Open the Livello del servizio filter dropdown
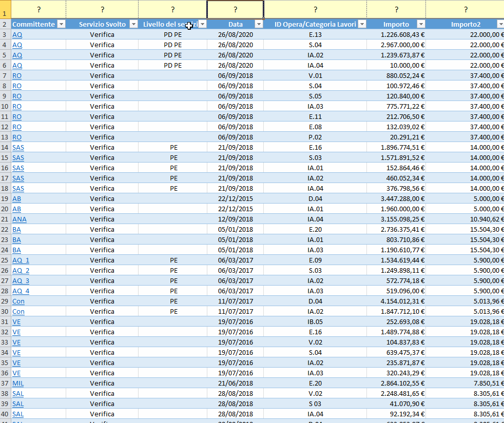 pos(203,24)
